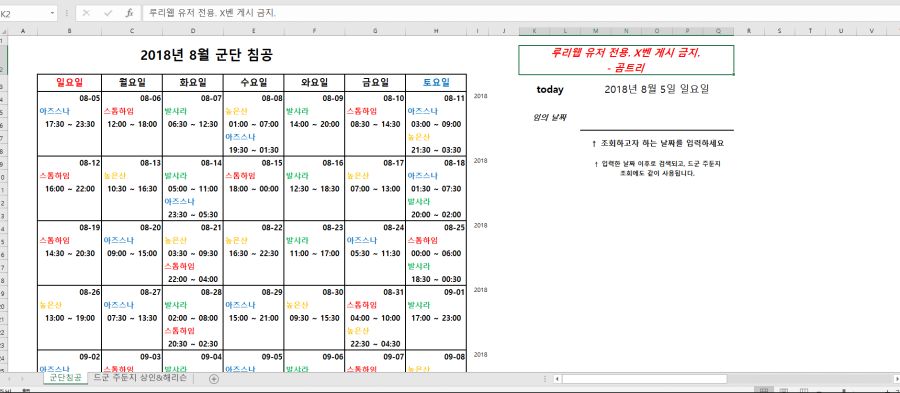Click the formula bar Enter checkmark icon

tap(108, 13)
